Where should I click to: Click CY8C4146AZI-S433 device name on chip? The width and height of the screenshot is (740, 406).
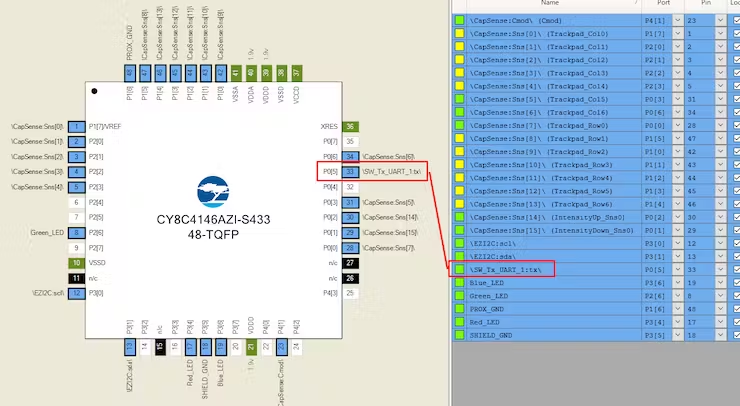coord(213,220)
